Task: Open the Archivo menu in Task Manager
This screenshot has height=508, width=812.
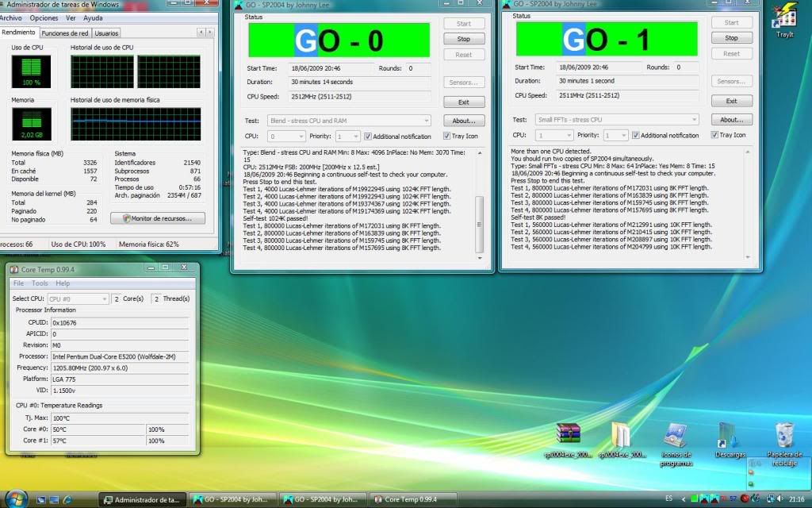Action: tap(11, 18)
